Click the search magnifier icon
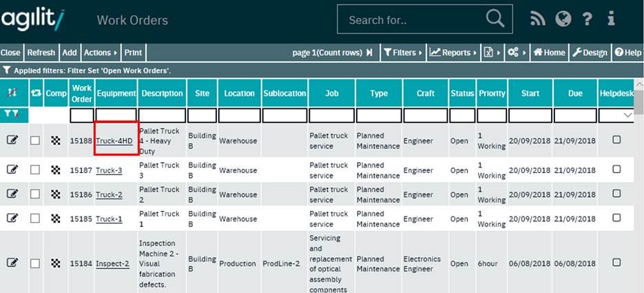Viewport: 644px width, 293px height. coord(495,19)
